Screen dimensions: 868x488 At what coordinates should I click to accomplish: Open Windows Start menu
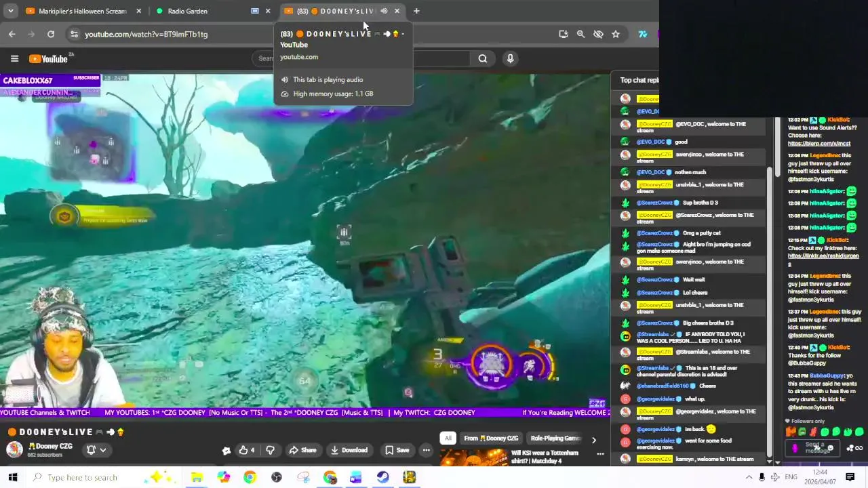[13, 477]
